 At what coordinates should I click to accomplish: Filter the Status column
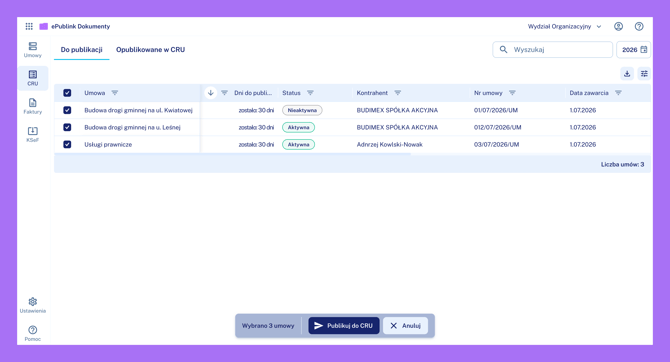click(x=310, y=93)
